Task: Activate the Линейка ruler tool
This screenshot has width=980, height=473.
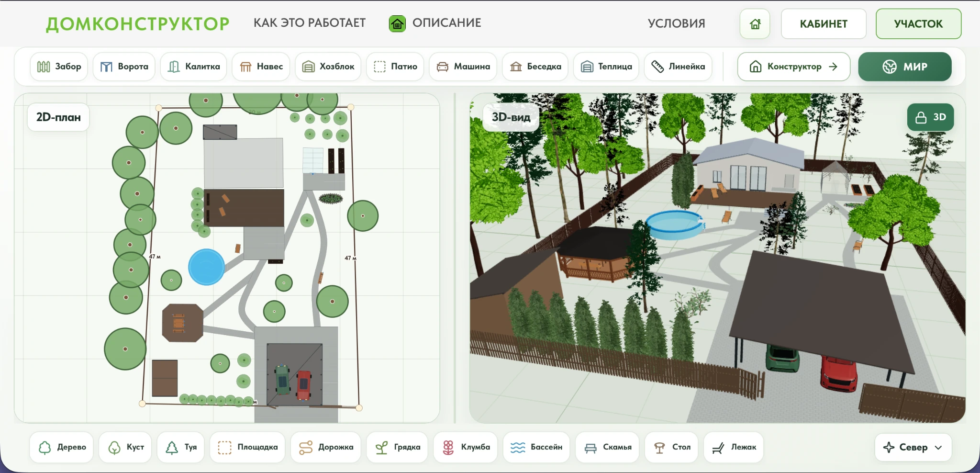Action: [x=678, y=67]
